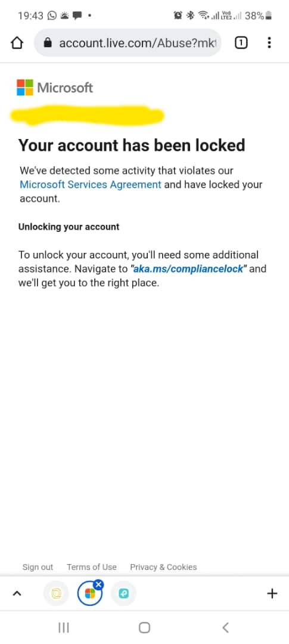Open the Microsoft Services Agreement link
The image size is (289, 644).
[91, 184]
